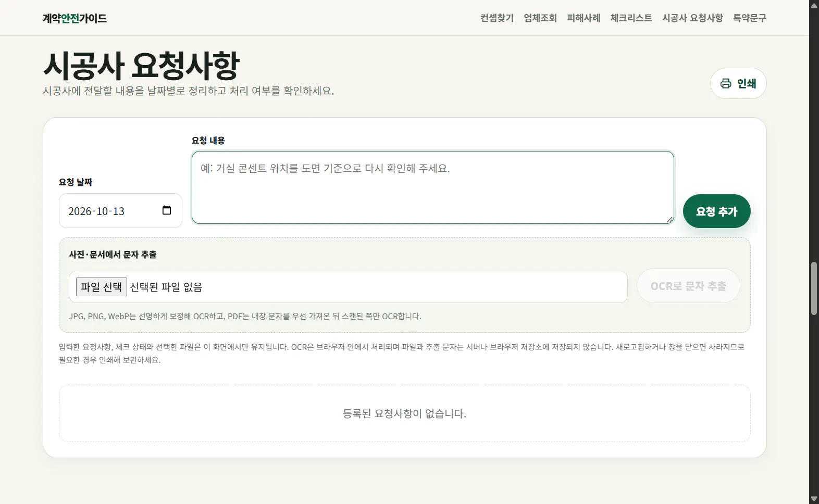Click the 인쇄 print button
This screenshot has height=504, width=819.
point(738,83)
